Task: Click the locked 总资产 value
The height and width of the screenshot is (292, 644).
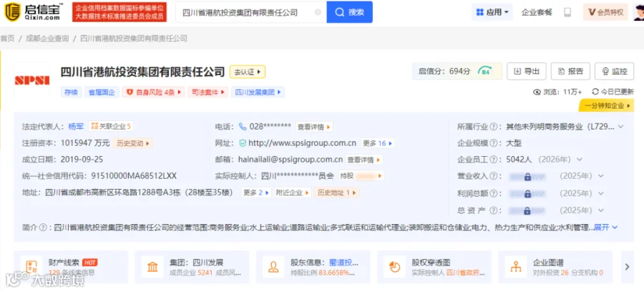Action: (527, 210)
